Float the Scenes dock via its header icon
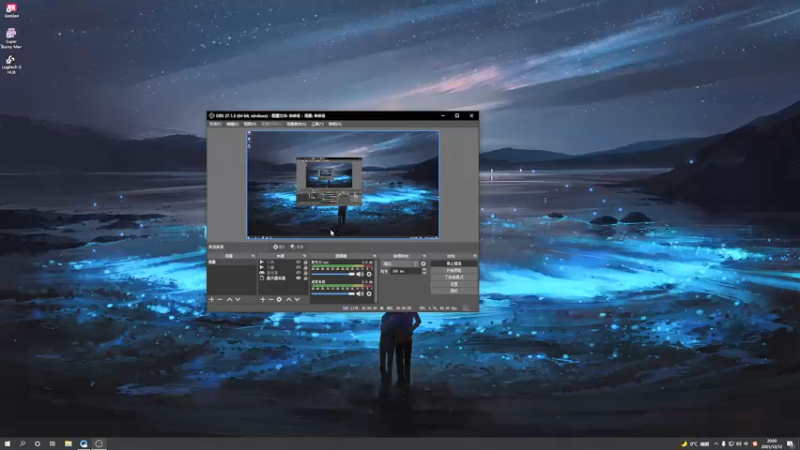The image size is (800, 450). 253,256
